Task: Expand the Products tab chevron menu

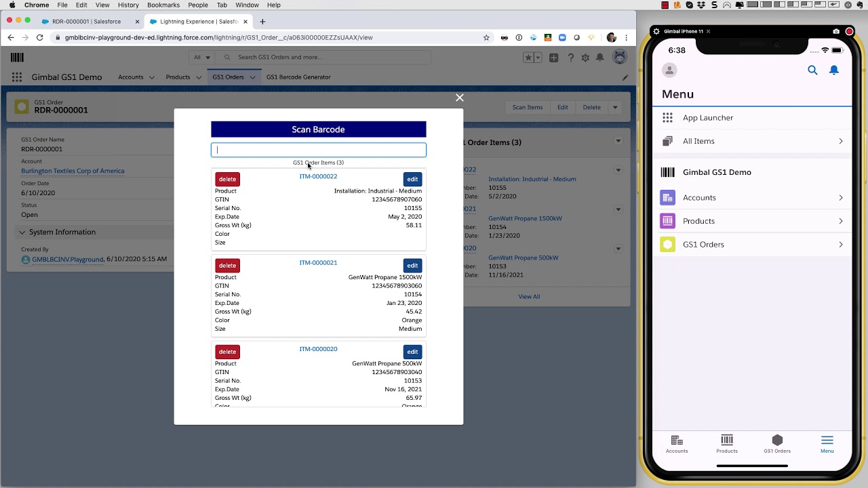Action: coord(199,77)
